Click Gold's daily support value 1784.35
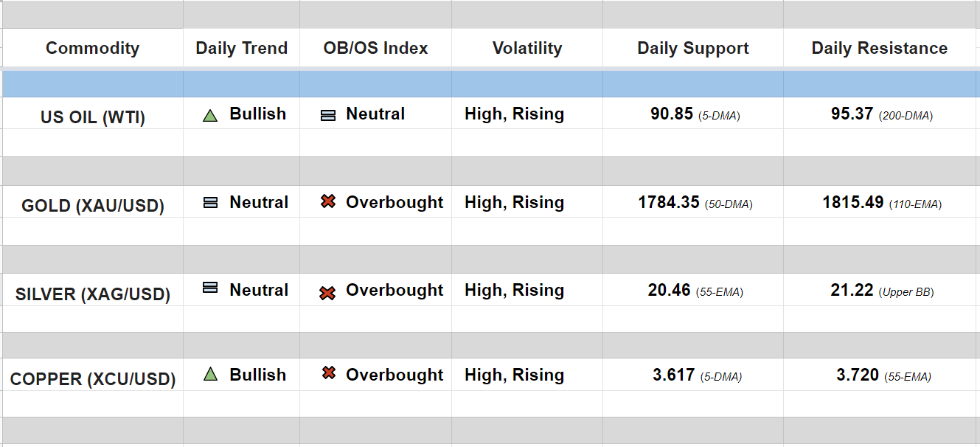Screen dimensions: 980x447 tap(668, 202)
